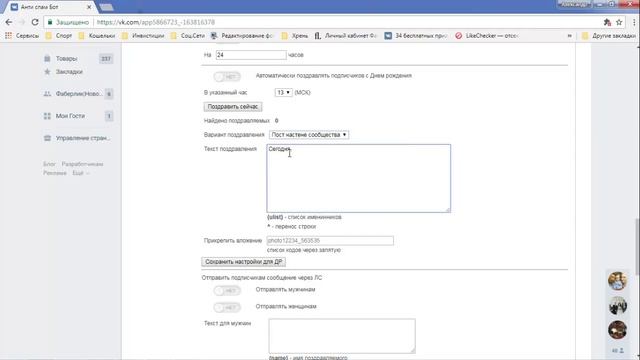Open the Личный кабинет bookmark
Screen dimensions: 640x360
(x=345, y=36)
